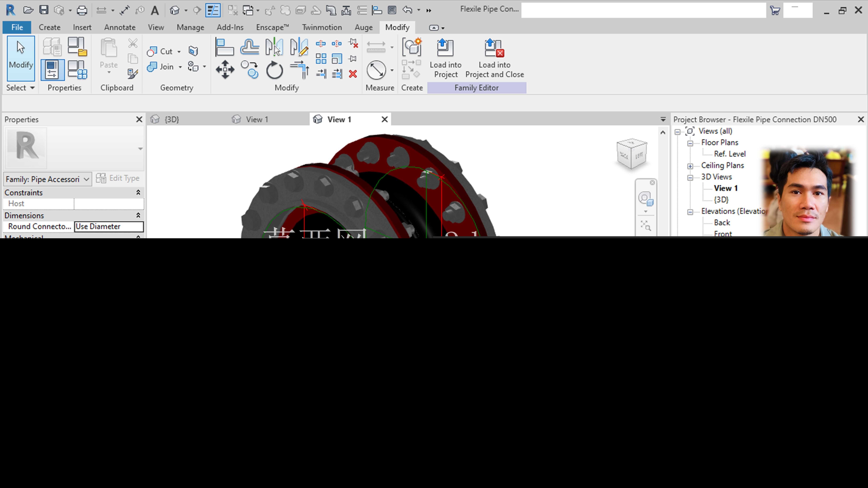Select {3D} under 3D Views in browser
The image size is (868, 488).
pyautogui.click(x=721, y=200)
